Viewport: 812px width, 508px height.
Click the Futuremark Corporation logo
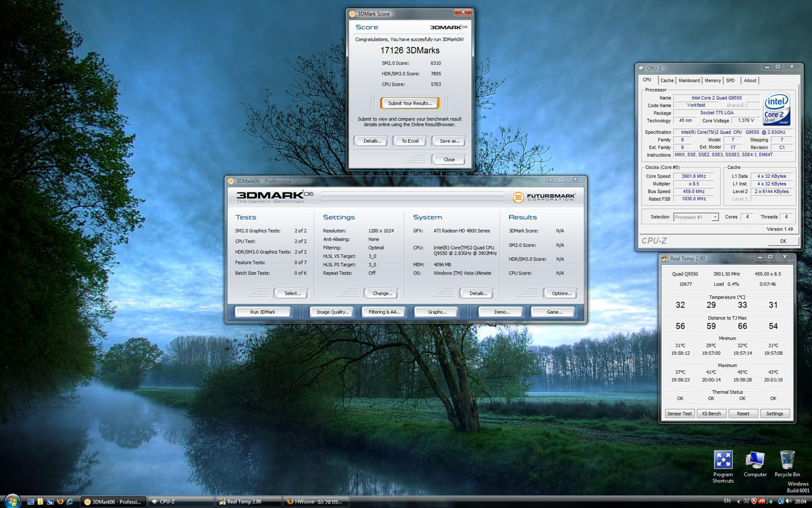pyautogui.click(x=543, y=197)
